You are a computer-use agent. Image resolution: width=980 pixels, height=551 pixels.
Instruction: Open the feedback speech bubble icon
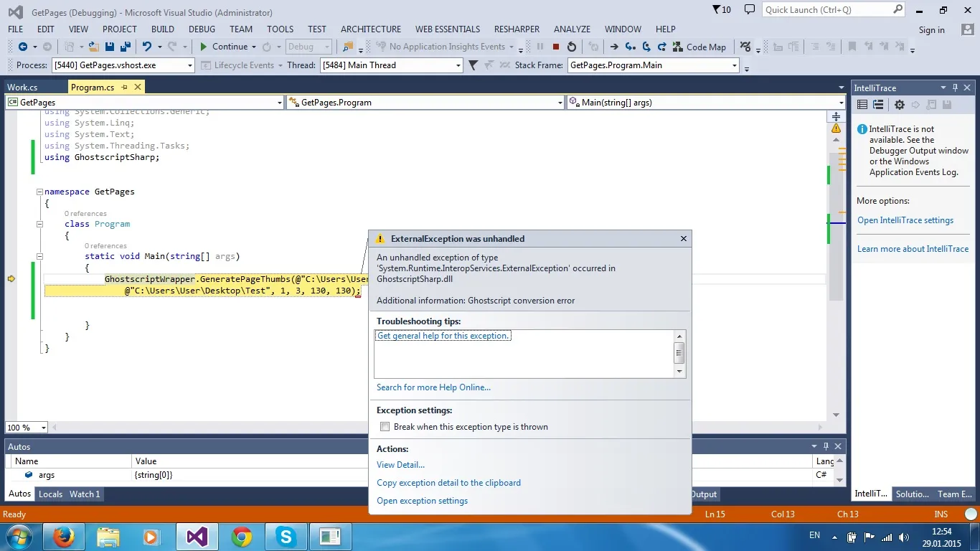pos(750,10)
